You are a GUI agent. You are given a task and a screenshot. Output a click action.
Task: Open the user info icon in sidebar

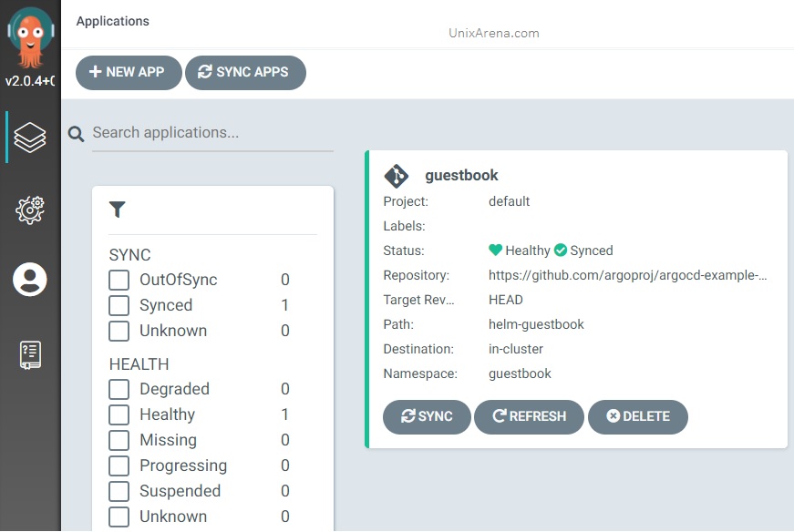(x=30, y=280)
